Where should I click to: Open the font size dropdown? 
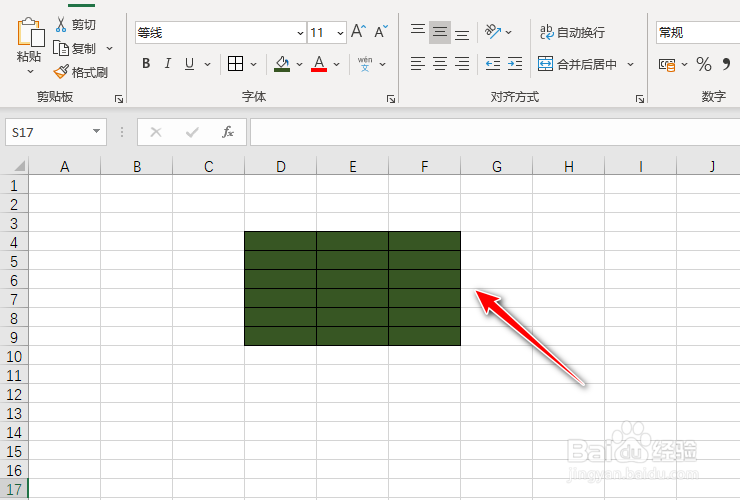(x=340, y=33)
